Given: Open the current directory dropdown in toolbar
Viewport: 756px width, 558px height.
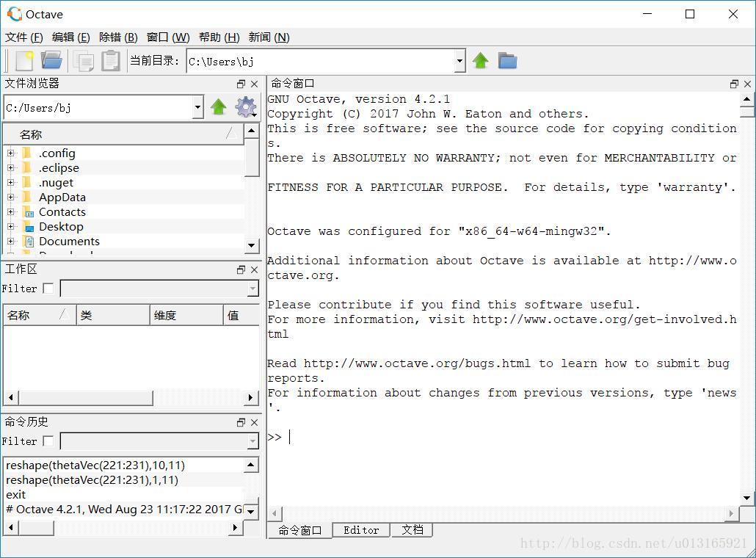Looking at the screenshot, I should pos(459,61).
